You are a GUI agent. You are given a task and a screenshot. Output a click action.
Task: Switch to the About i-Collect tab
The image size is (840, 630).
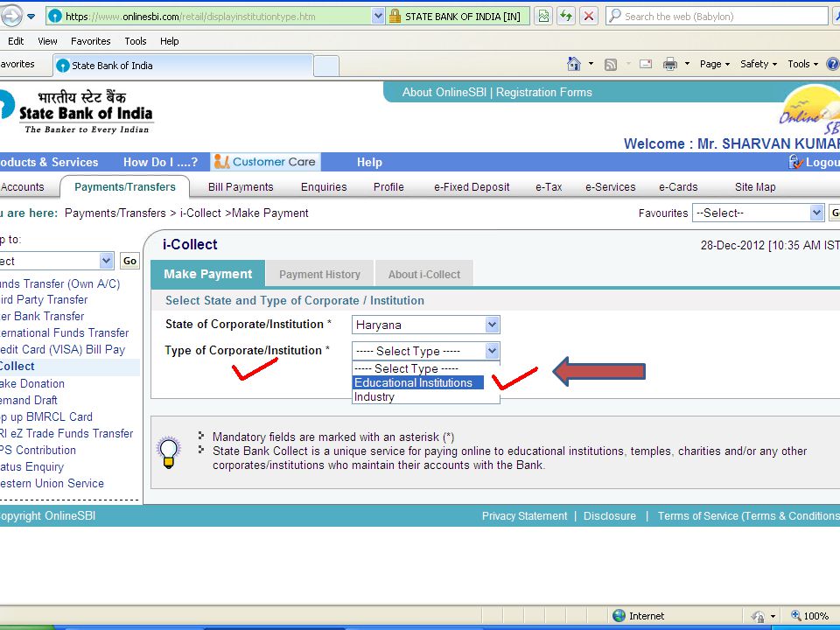(424, 274)
